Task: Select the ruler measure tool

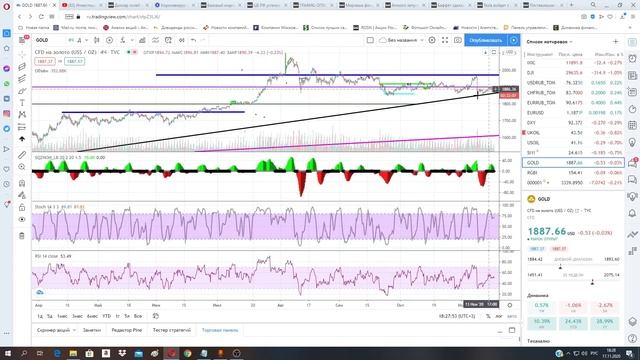Action: point(22,155)
